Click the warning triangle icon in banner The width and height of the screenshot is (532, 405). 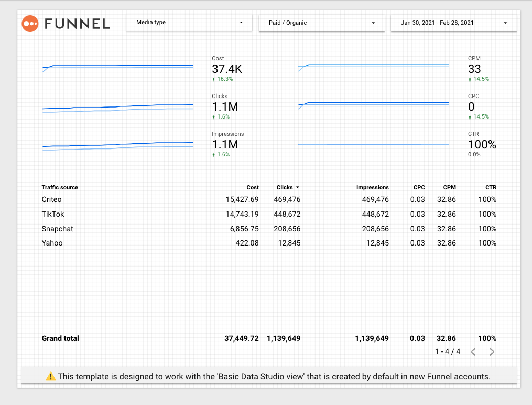point(50,376)
